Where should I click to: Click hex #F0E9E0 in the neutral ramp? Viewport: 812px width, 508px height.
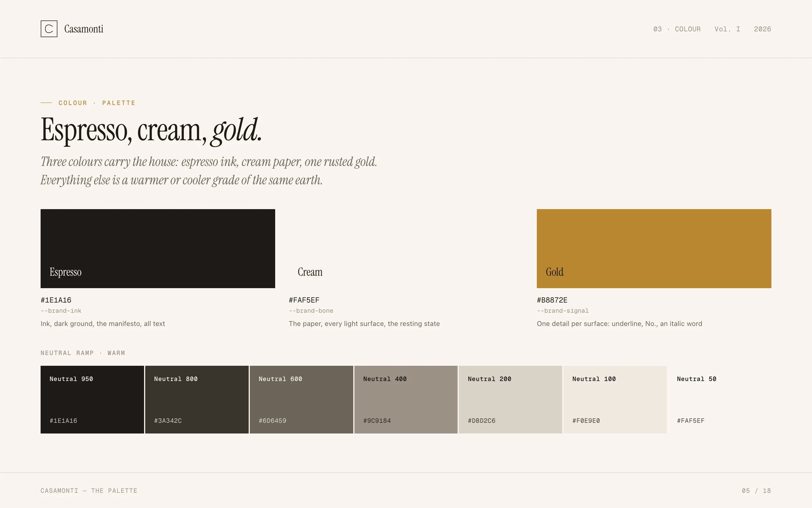tap(586, 421)
